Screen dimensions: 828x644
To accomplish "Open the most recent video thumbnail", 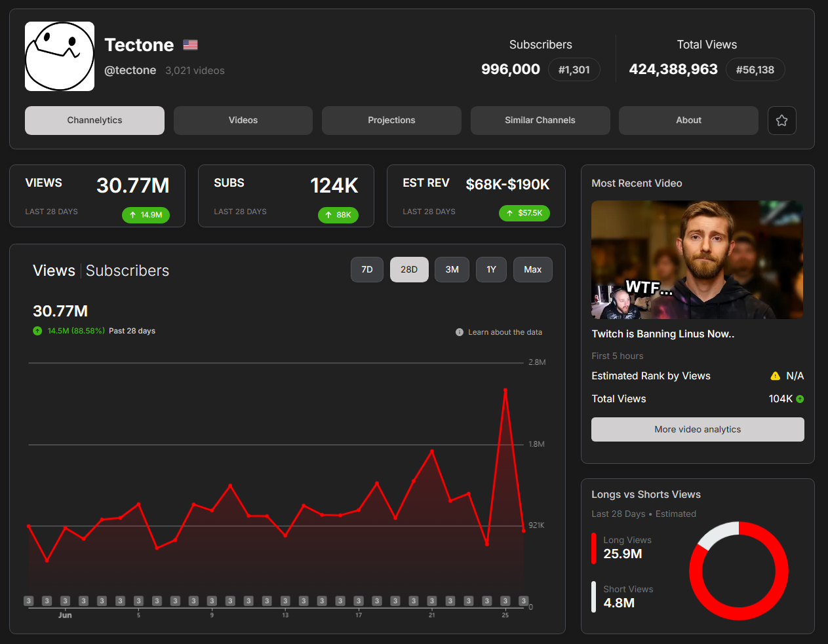I will pyautogui.click(x=698, y=260).
